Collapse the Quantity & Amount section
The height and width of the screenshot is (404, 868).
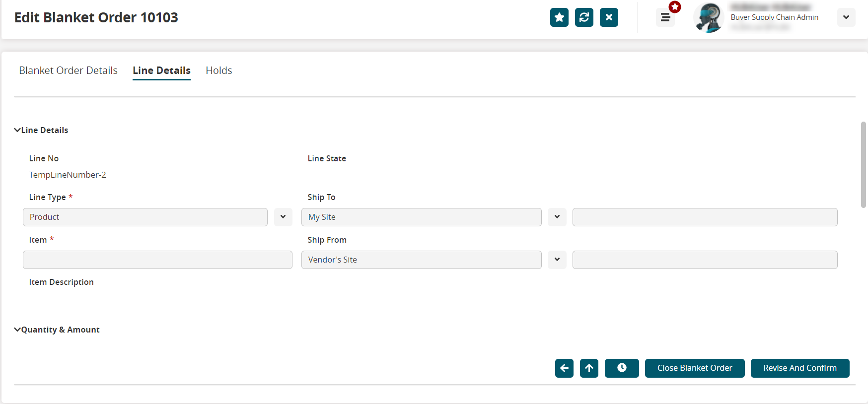point(17,330)
